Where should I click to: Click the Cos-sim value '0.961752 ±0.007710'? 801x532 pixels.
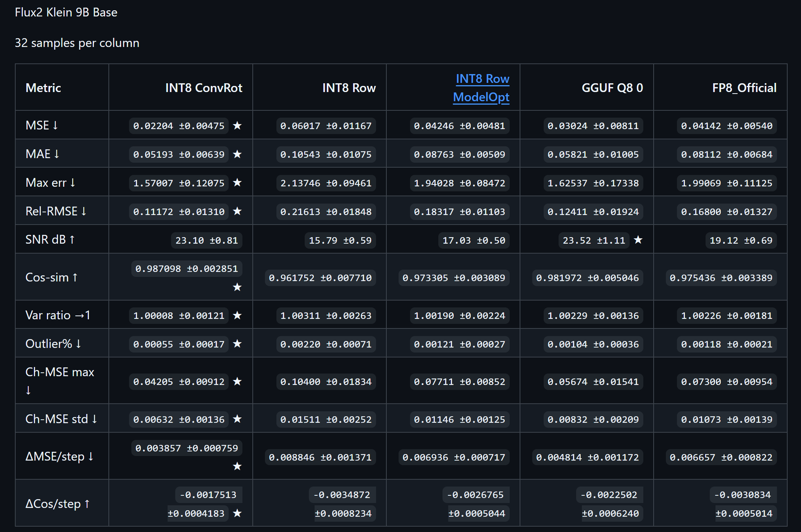tap(320, 278)
